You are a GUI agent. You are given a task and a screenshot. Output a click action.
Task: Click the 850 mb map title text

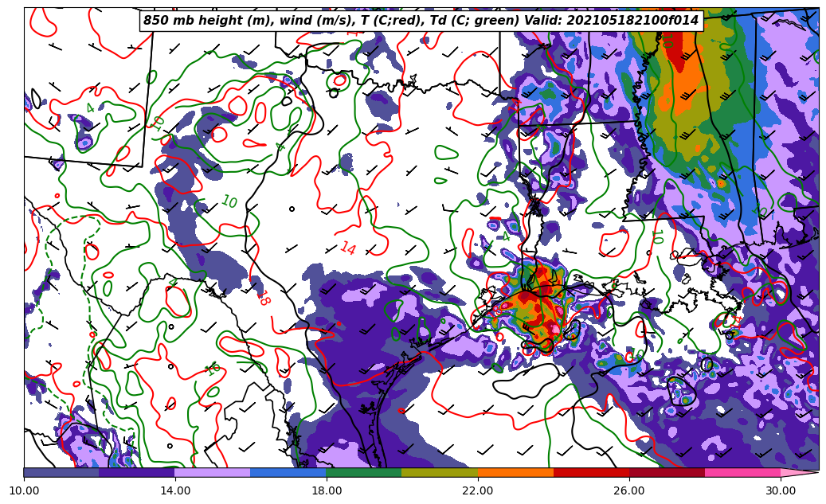421,21
